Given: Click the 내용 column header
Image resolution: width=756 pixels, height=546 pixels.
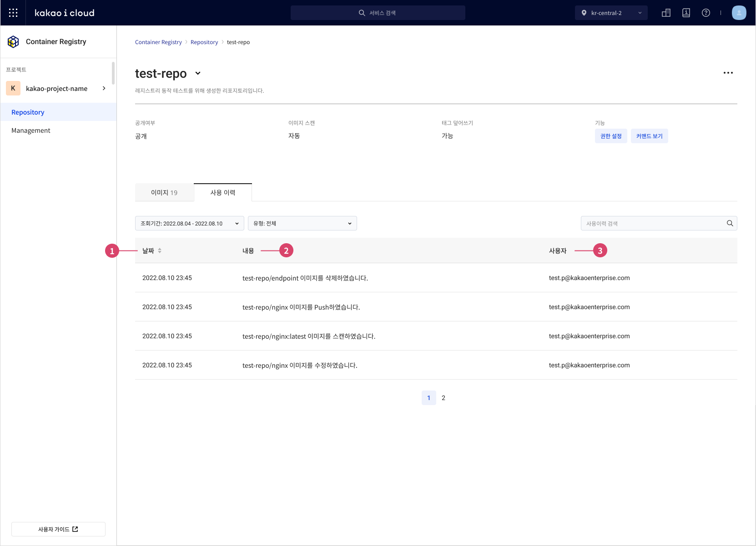Looking at the screenshot, I should click(x=248, y=250).
